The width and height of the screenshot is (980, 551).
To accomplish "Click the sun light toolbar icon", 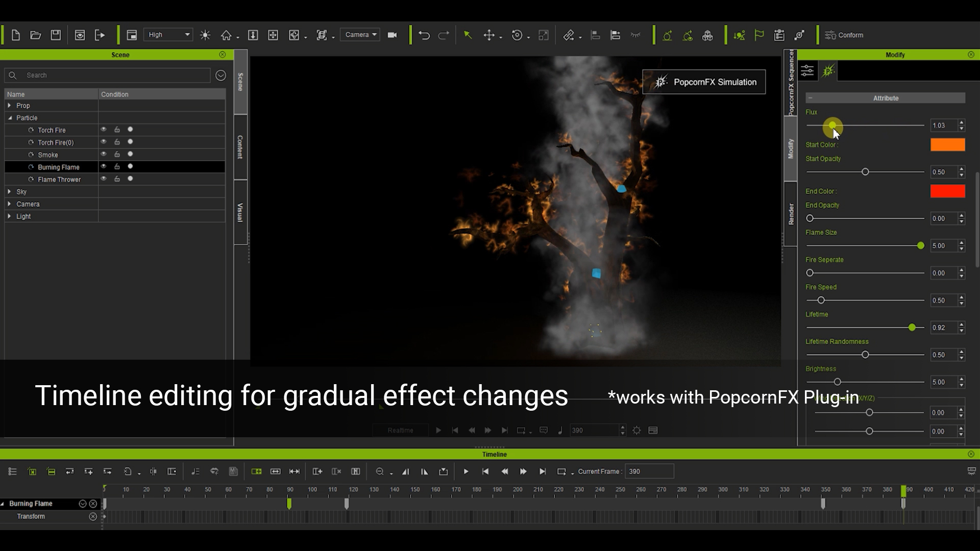I will pos(205,35).
